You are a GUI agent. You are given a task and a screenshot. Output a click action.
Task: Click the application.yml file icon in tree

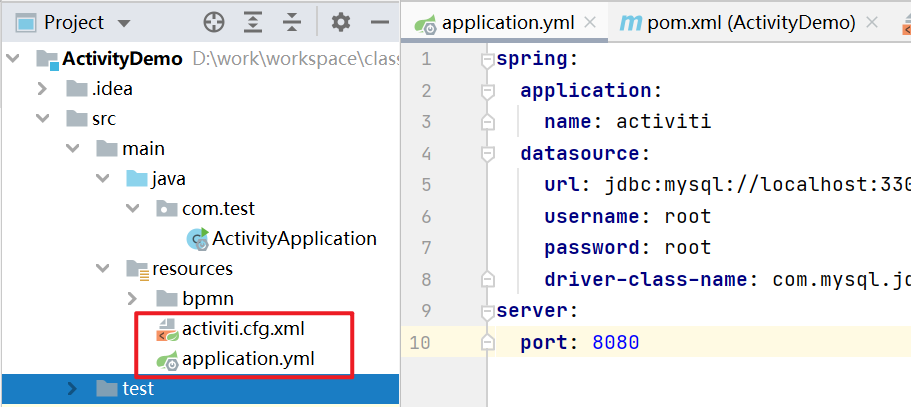click(x=167, y=359)
